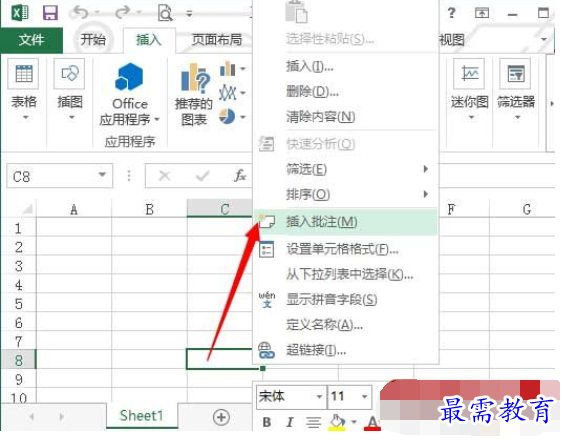Click Bold B in mini toolbar
Screen dimensions: 562x442
click(x=266, y=422)
